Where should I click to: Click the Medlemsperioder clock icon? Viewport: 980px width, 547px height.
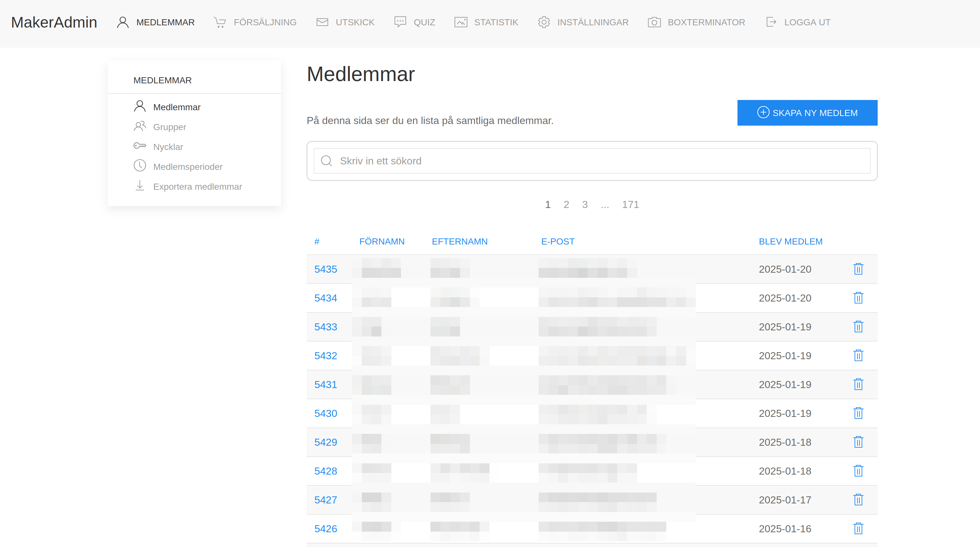[x=140, y=166]
